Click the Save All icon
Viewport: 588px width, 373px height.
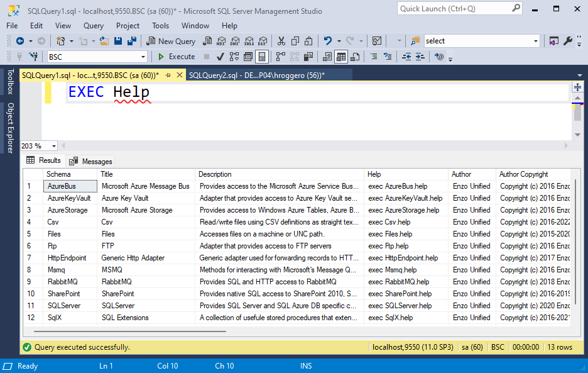[x=132, y=41]
